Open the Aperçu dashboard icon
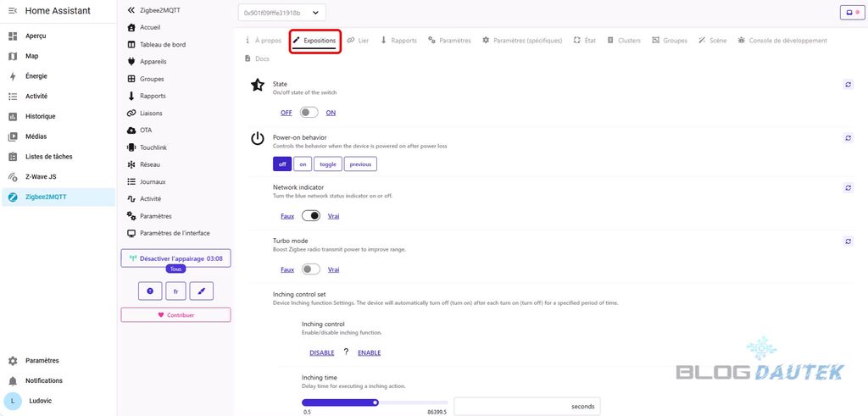This screenshot has height=416, width=868. [13, 36]
